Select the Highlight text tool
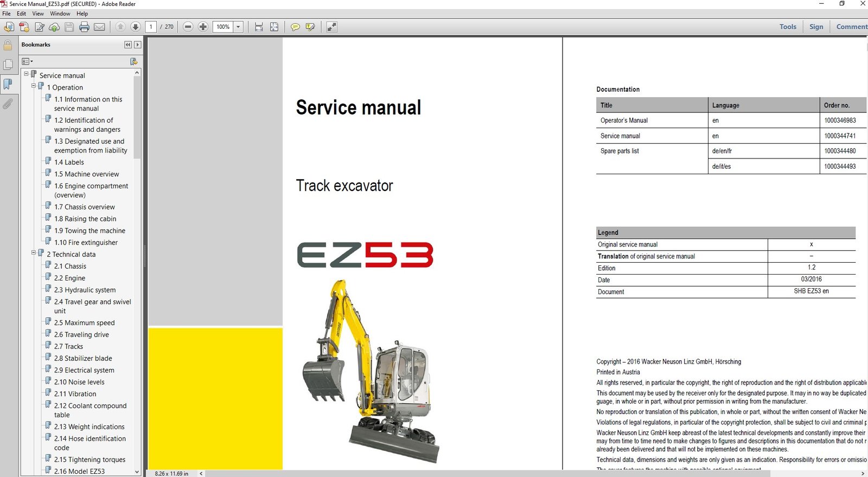 point(310,27)
